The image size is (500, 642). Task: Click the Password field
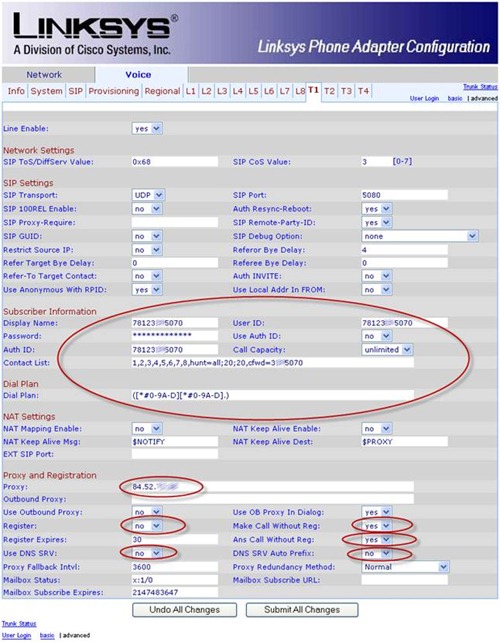pos(175,336)
